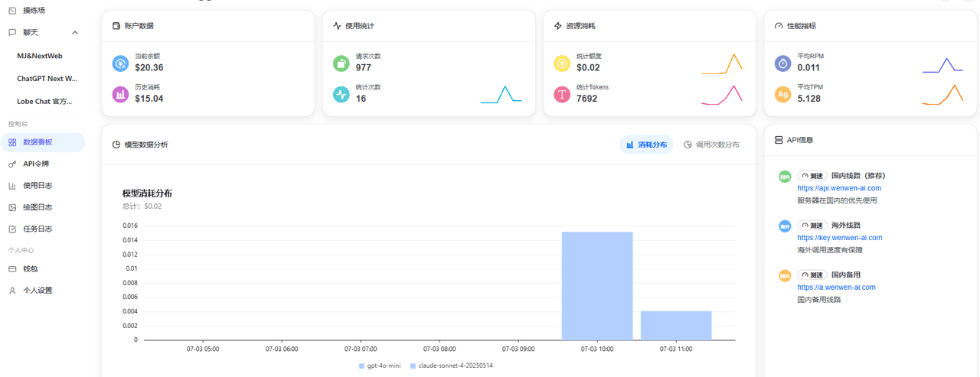980x377 pixels.
Task: Click 测速 button for 国内线路
Action: pyautogui.click(x=812, y=176)
